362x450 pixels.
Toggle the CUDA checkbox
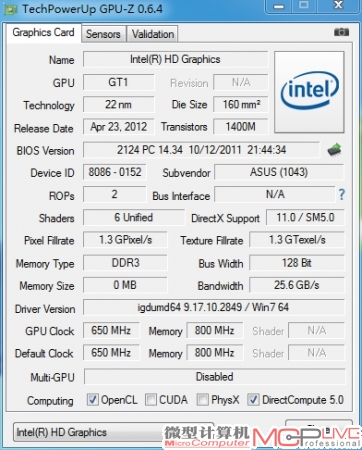151,400
